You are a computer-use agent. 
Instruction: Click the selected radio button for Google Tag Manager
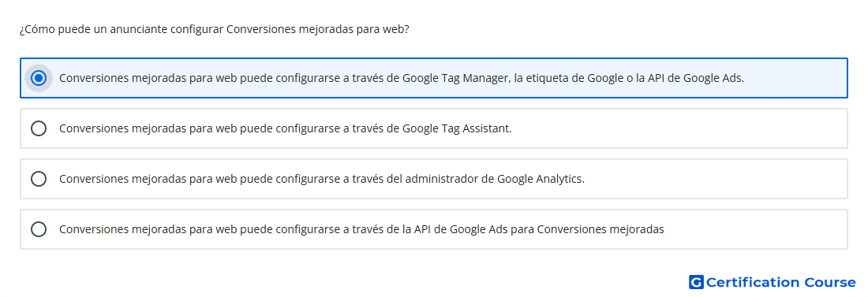click(x=39, y=78)
